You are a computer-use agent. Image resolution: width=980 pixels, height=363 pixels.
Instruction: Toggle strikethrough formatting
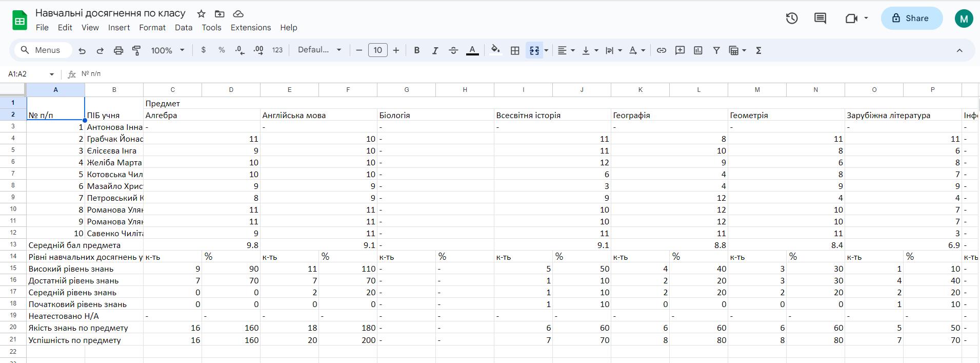tap(453, 50)
